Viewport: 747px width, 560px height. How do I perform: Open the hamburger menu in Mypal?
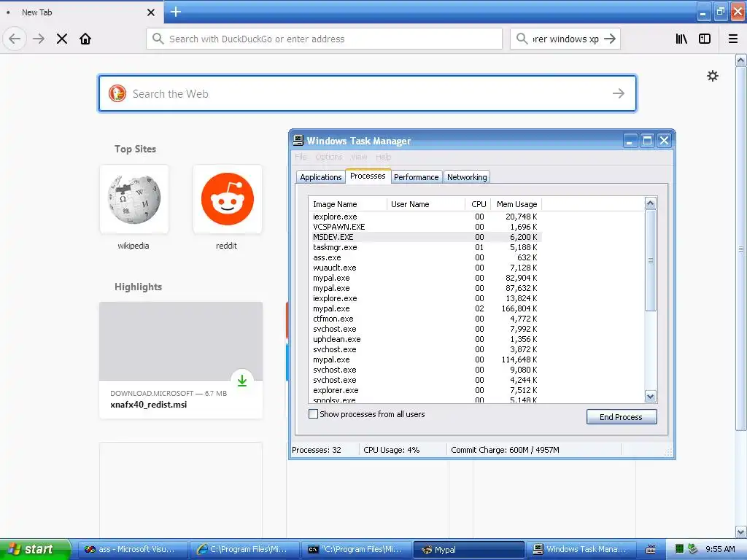(x=733, y=39)
